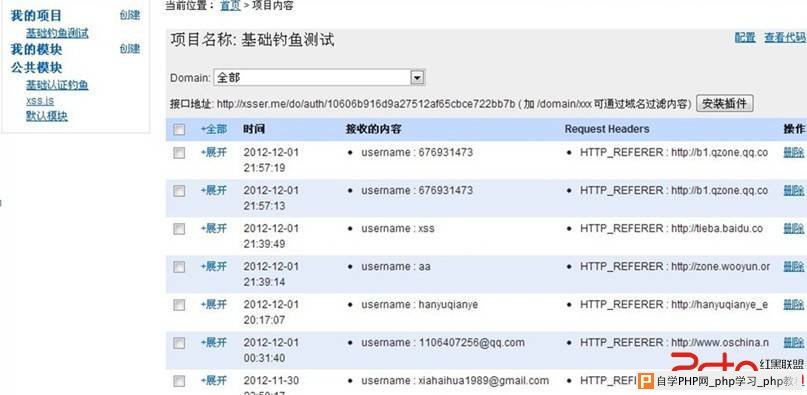The image size is (807, 395).
Task: Create a new project via 创建 link
Action: [130, 15]
